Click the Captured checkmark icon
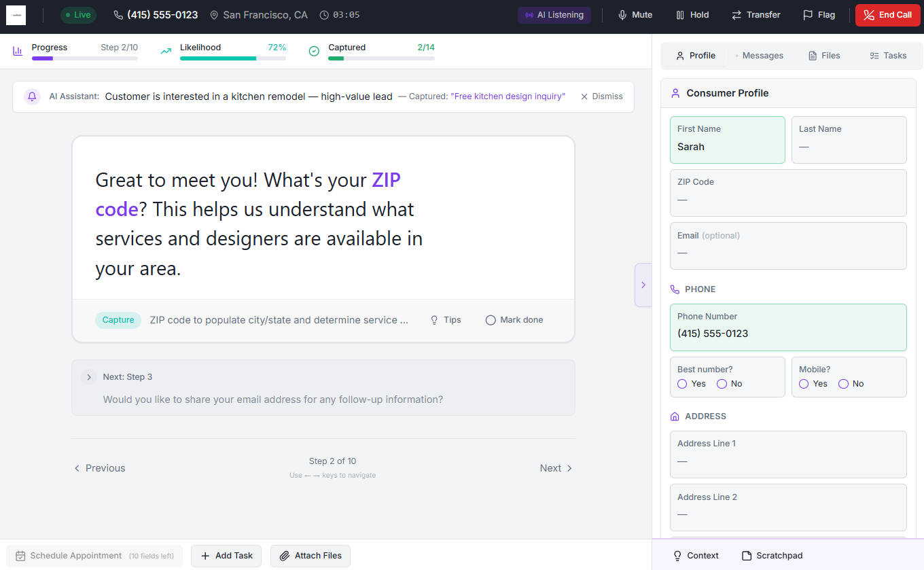The image size is (924, 570). coord(313,50)
